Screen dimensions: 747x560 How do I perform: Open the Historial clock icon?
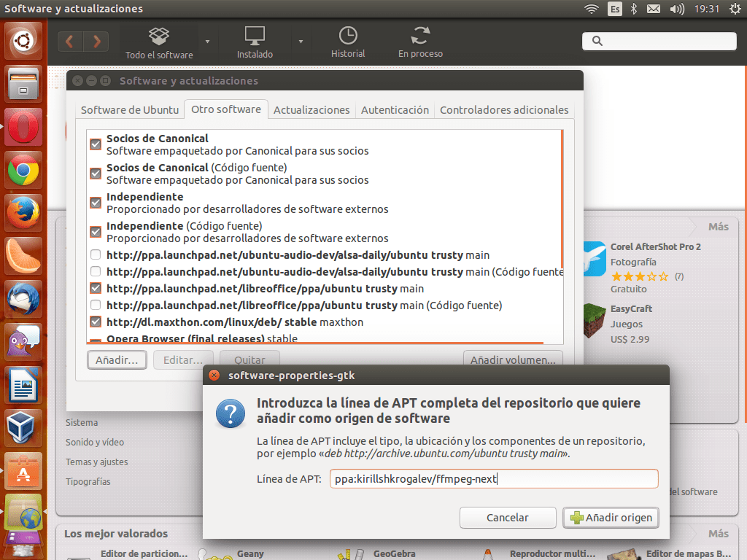click(348, 36)
